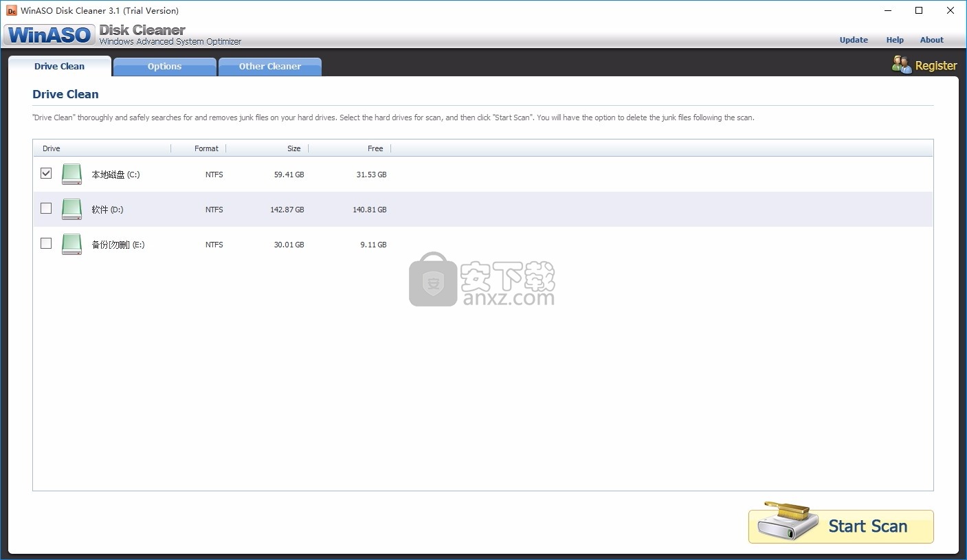Open the Update menu
This screenshot has width=967, height=560.
coord(854,40)
